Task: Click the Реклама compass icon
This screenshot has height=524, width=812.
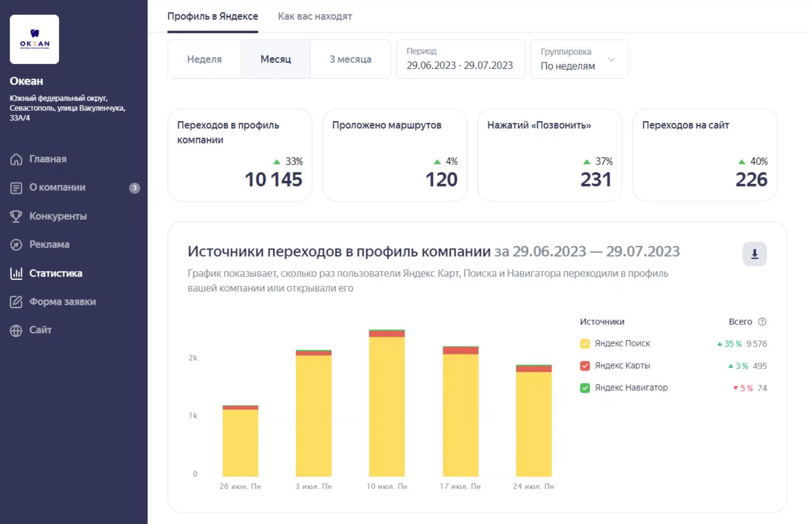Action: (16, 244)
